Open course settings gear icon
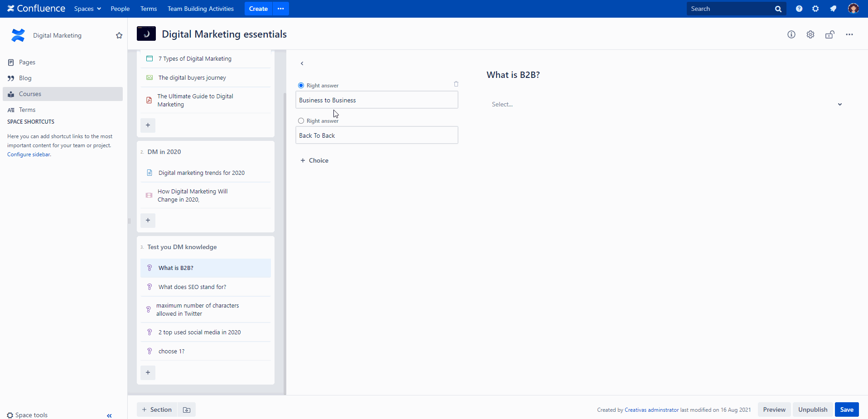Screen dimensions: 868x419 (810, 34)
